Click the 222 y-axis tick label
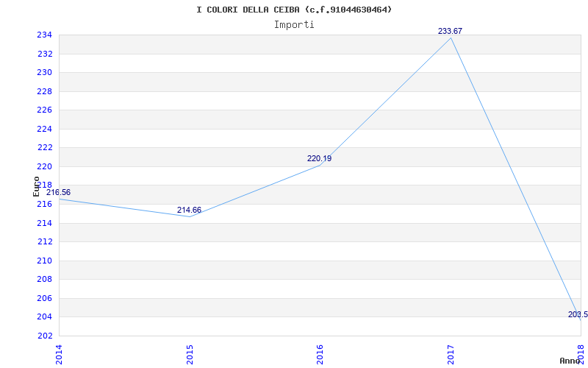This screenshot has width=588, height=368. pos(44,148)
